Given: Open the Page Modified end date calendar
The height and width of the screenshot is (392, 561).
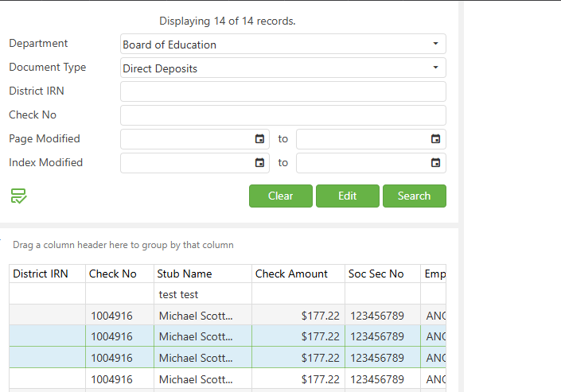Looking at the screenshot, I should tap(435, 139).
